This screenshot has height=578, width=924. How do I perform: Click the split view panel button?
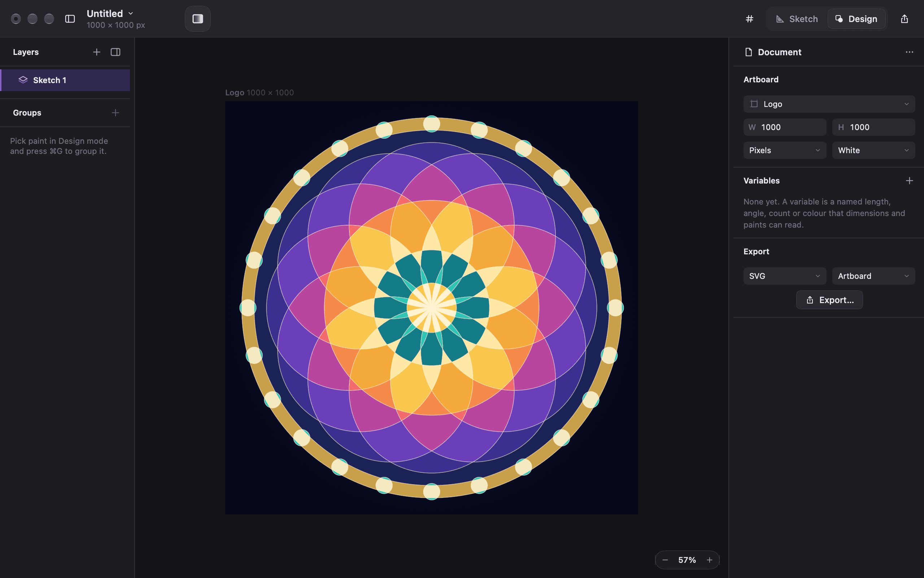[197, 19]
